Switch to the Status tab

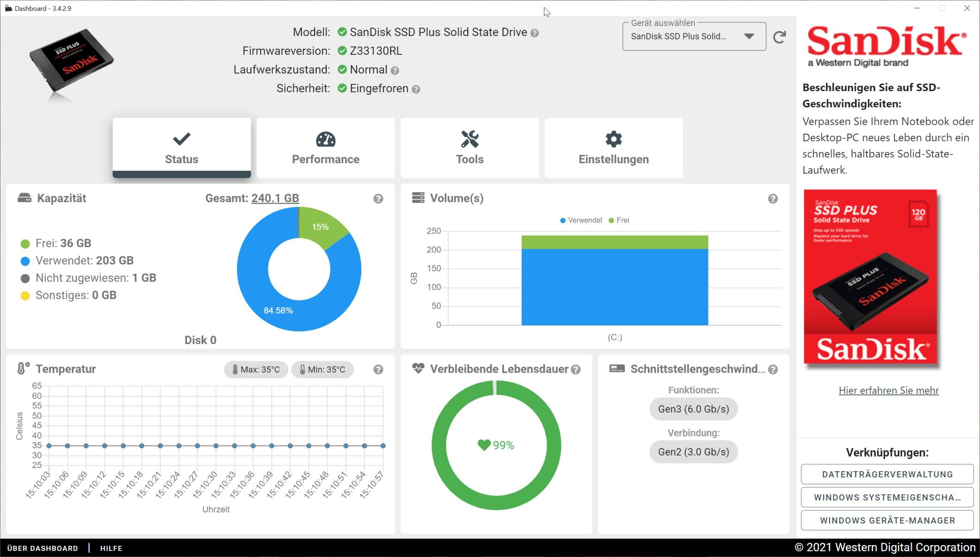coord(181,148)
